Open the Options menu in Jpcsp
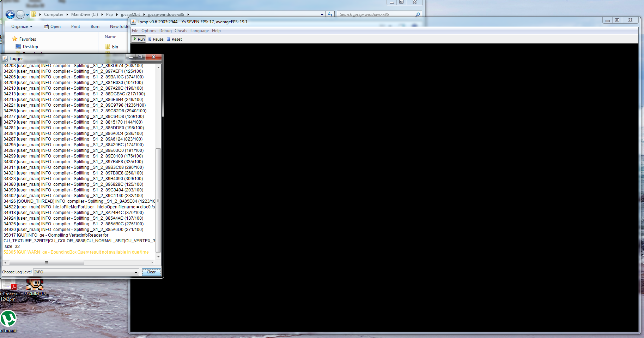 [148, 31]
